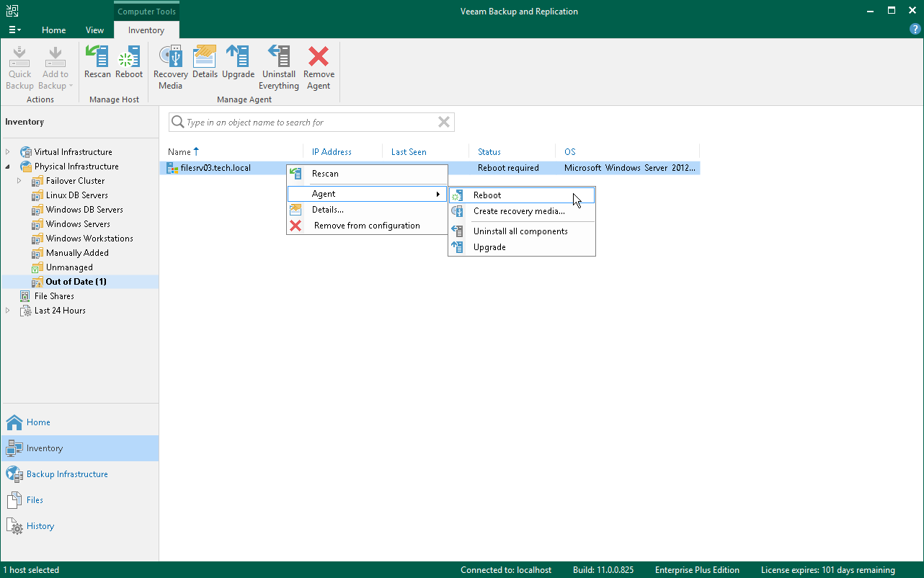Expand the Virtual Infrastructure node

[8, 152]
